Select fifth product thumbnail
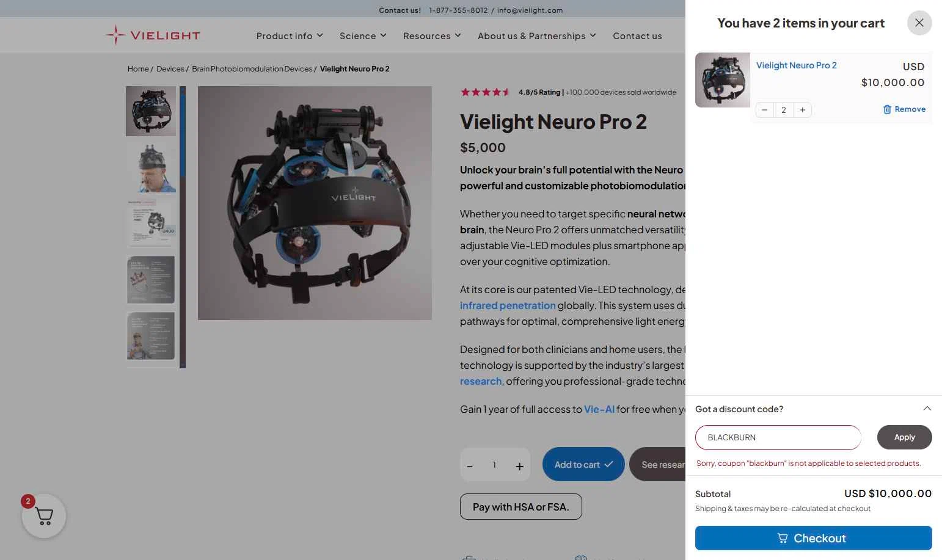 point(151,336)
